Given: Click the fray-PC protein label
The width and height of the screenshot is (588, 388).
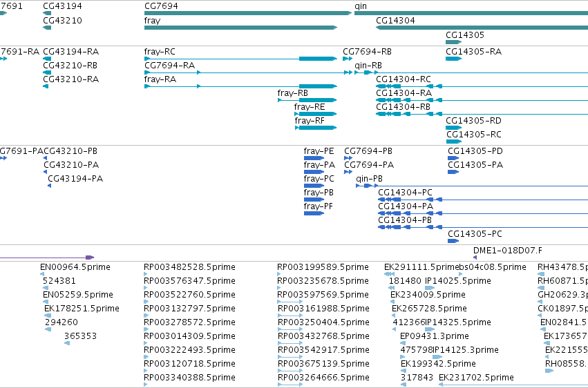Looking at the screenshot, I should (319, 179).
